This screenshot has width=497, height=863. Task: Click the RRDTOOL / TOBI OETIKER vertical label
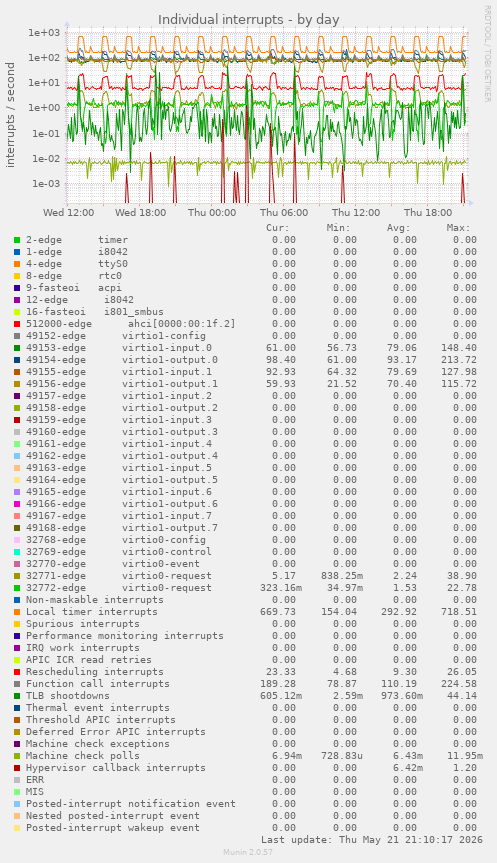point(487,53)
